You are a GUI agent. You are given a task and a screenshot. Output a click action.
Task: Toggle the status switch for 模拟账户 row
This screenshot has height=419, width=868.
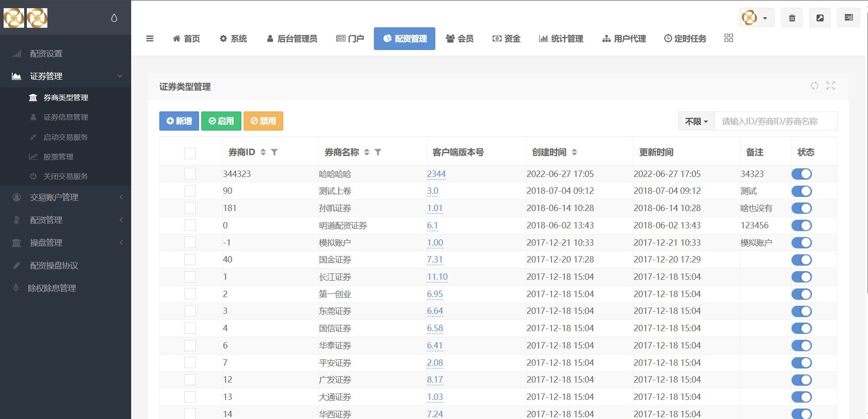click(802, 242)
